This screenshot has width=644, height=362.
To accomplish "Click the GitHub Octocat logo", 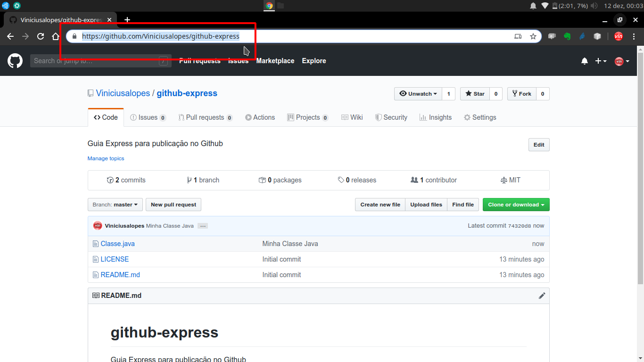I will click(15, 60).
